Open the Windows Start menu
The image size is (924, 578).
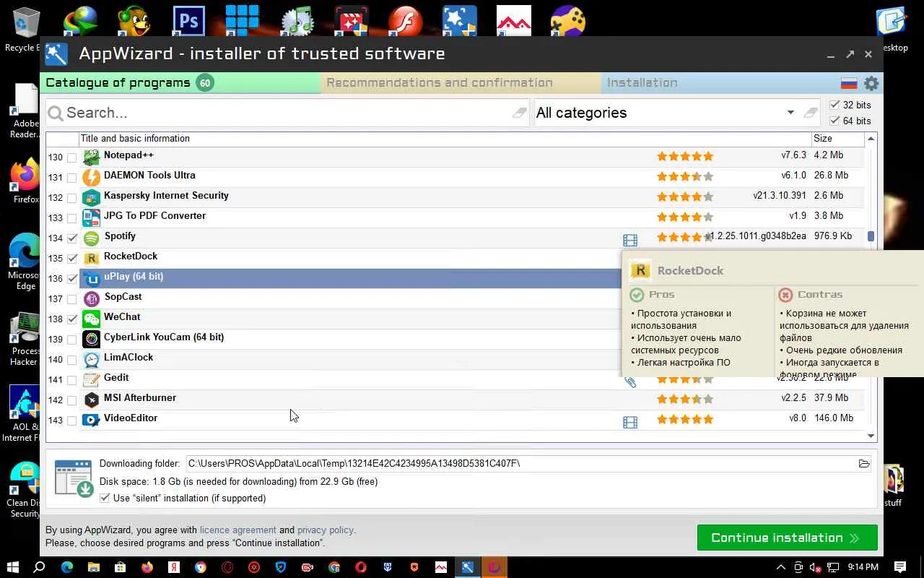(13, 567)
